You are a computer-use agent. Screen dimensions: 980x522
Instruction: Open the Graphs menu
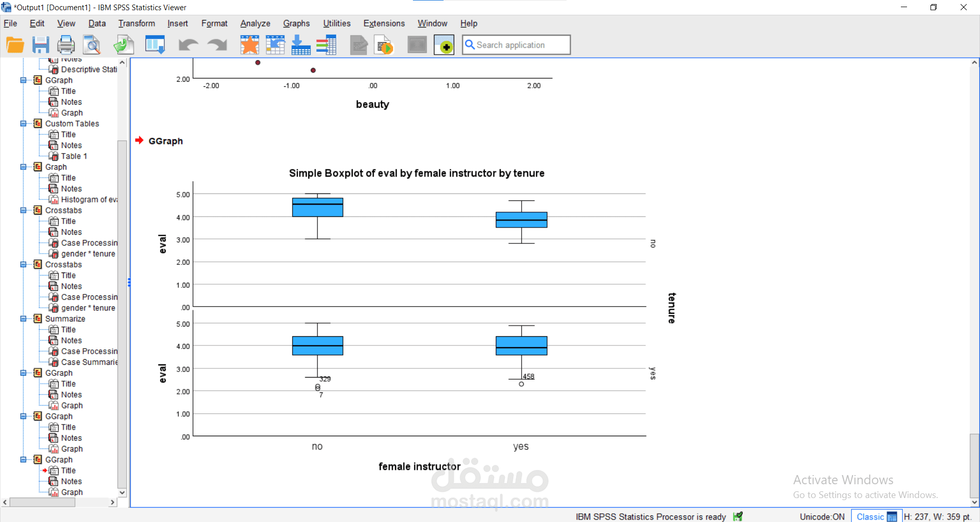297,23
